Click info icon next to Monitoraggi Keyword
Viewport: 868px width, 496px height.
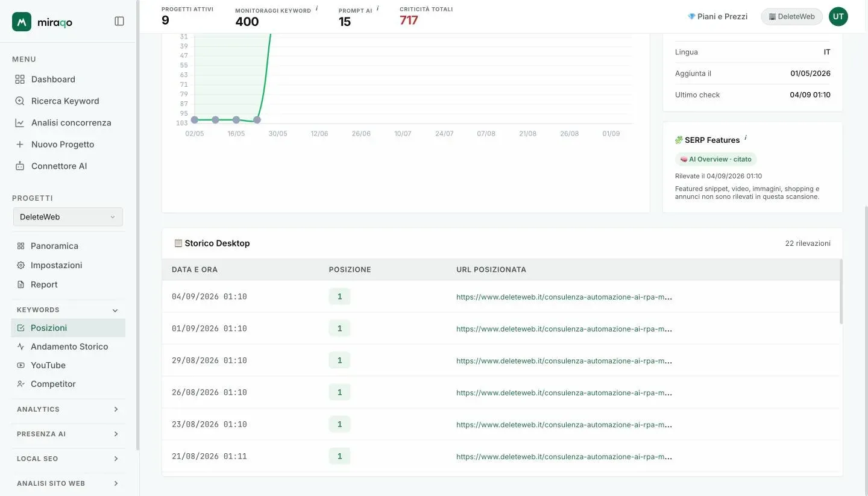tap(316, 8)
